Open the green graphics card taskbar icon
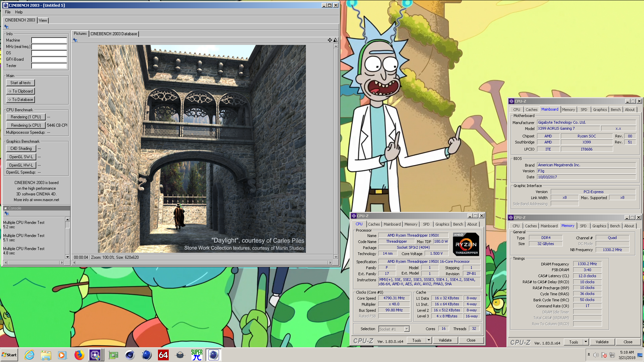 tap(113, 355)
